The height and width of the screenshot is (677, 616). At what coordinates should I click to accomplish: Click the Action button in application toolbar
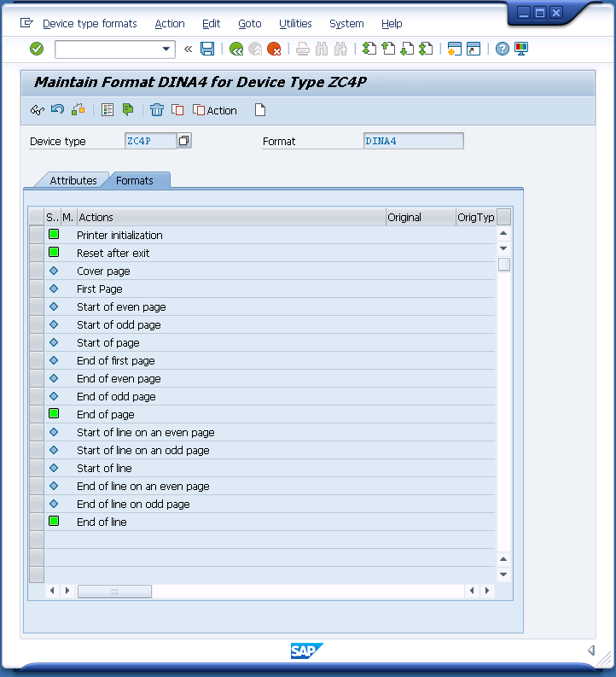click(x=215, y=110)
